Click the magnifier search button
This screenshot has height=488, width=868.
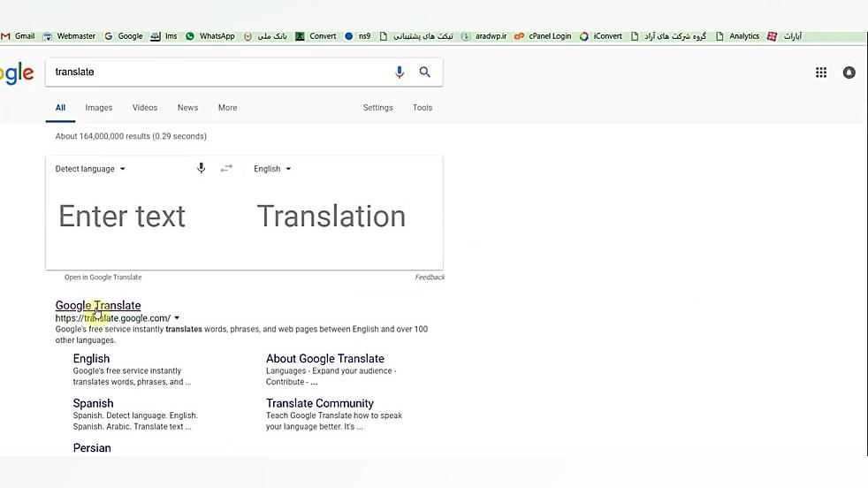pyautogui.click(x=424, y=72)
